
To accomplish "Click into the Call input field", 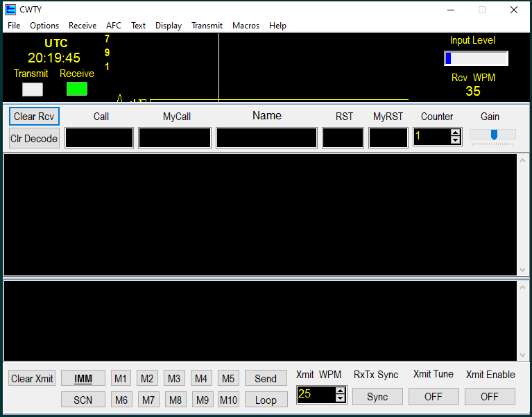I will coord(99,138).
